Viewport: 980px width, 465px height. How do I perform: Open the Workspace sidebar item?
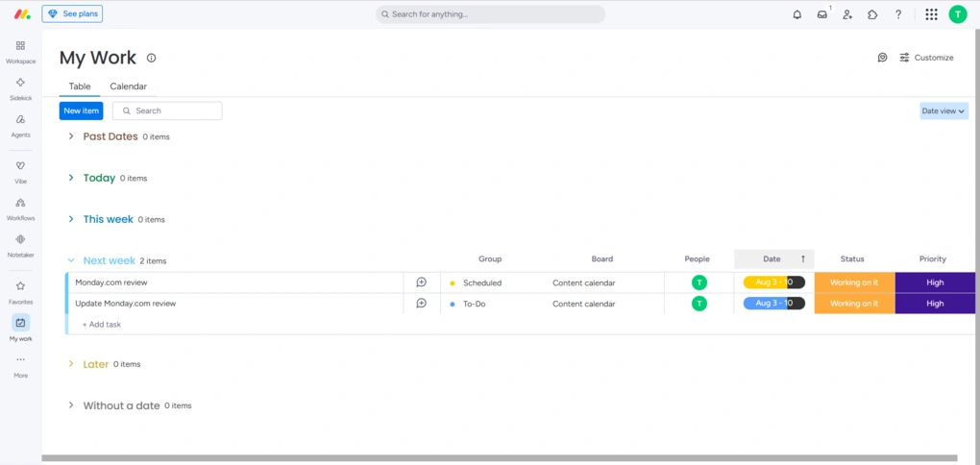pyautogui.click(x=20, y=52)
